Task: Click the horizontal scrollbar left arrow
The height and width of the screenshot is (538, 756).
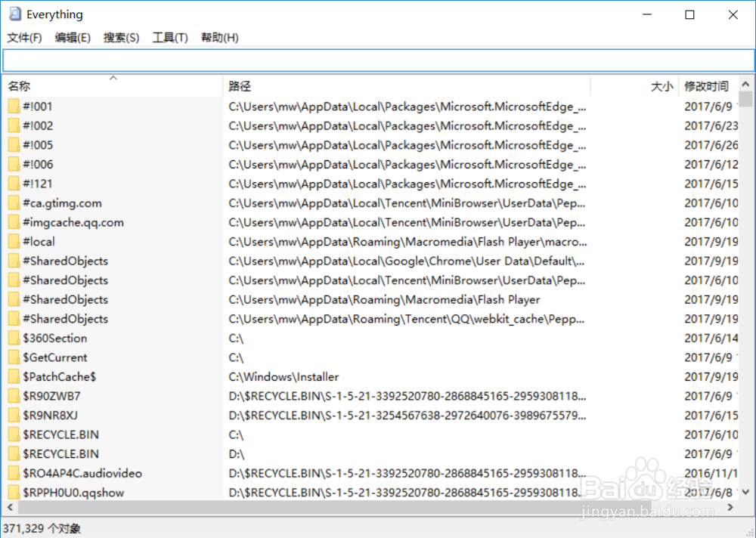Action: [10, 507]
